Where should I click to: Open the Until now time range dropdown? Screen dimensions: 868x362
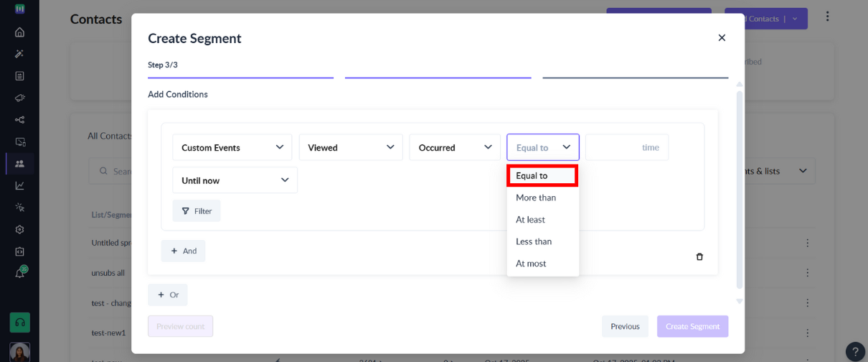pos(235,180)
